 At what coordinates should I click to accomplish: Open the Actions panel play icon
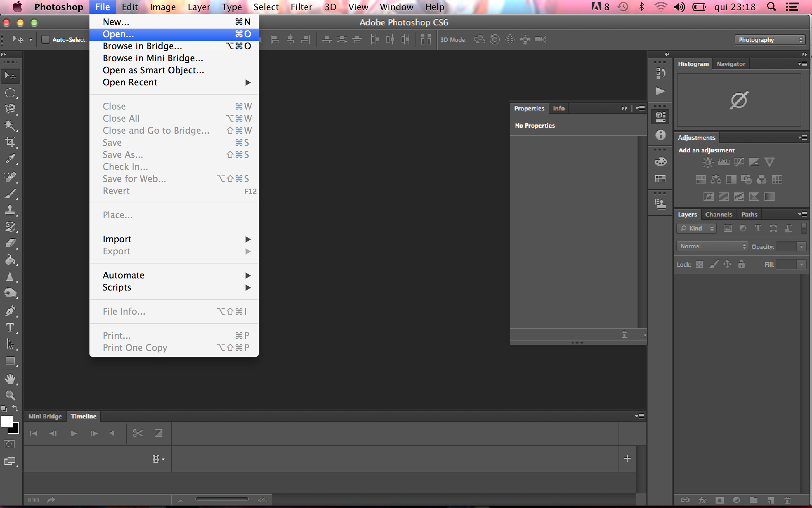(660, 91)
